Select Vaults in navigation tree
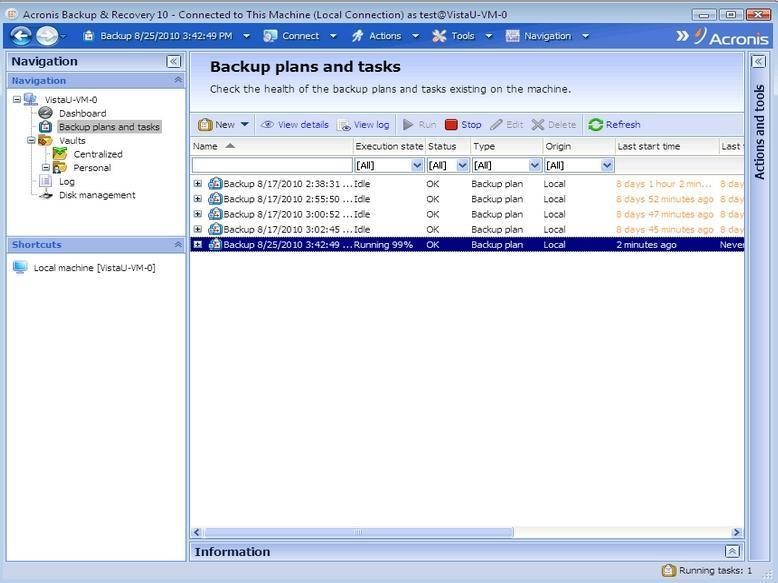Screen dimensions: 778x583 point(72,140)
